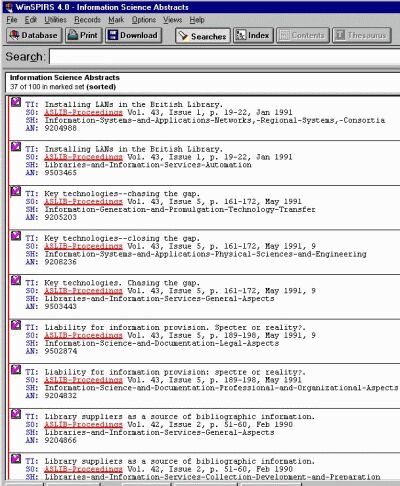Open the Options menu
The height and width of the screenshot is (486, 400).
pos(144,20)
